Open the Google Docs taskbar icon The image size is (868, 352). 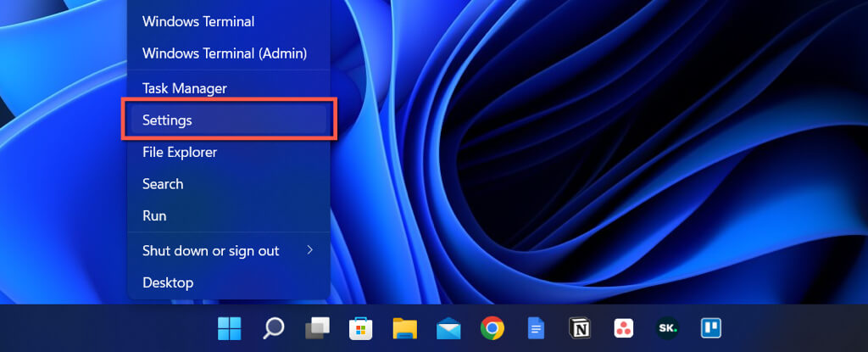[x=536, y=328]
